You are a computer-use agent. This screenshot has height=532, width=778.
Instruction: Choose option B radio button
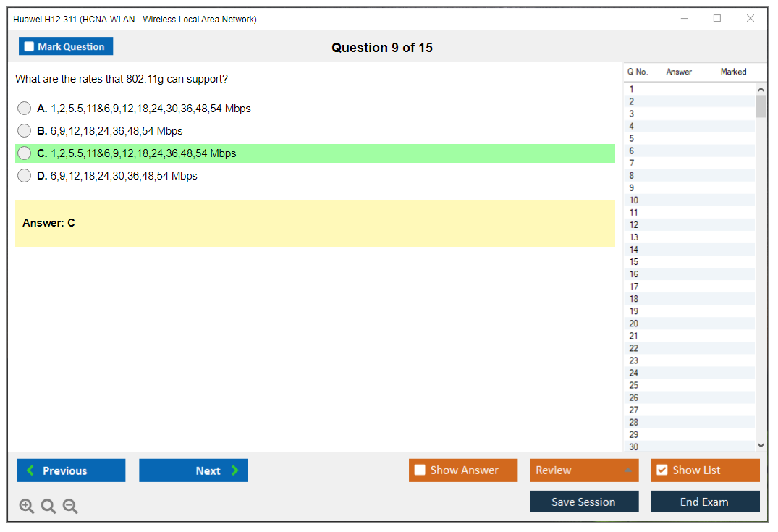point(25,131)
